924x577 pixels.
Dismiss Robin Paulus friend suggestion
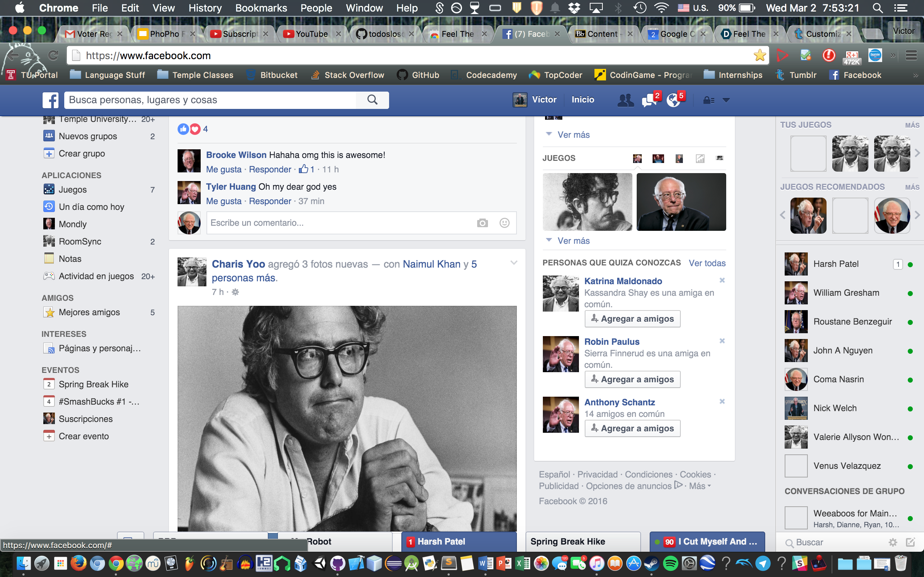(722, 341)
